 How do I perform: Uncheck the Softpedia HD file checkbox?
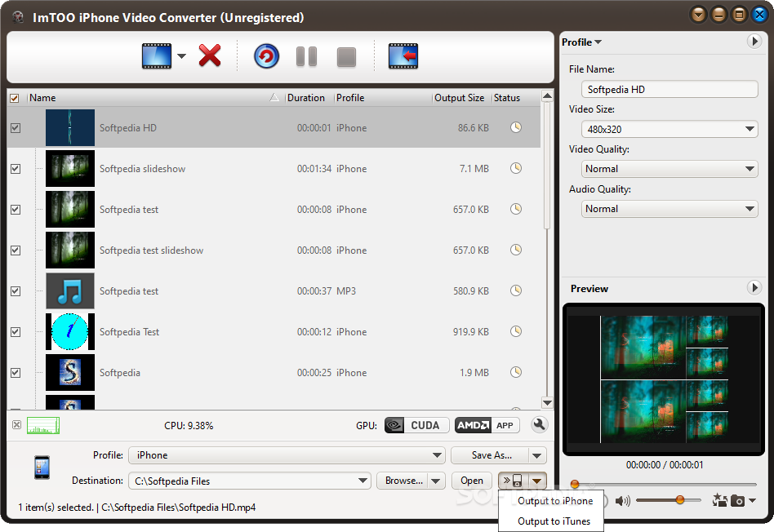pos(16,128)
